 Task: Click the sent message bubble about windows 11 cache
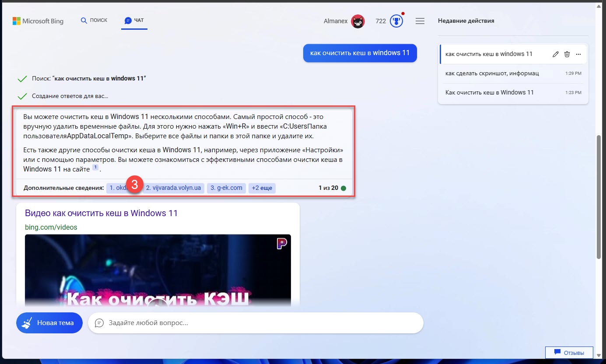[x=360, y=53]
